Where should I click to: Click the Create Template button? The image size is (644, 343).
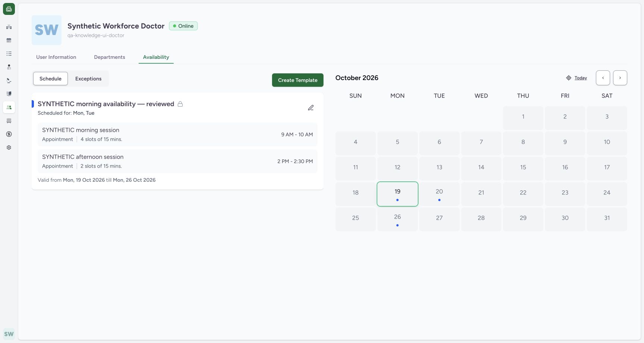(x=298, y=80)
